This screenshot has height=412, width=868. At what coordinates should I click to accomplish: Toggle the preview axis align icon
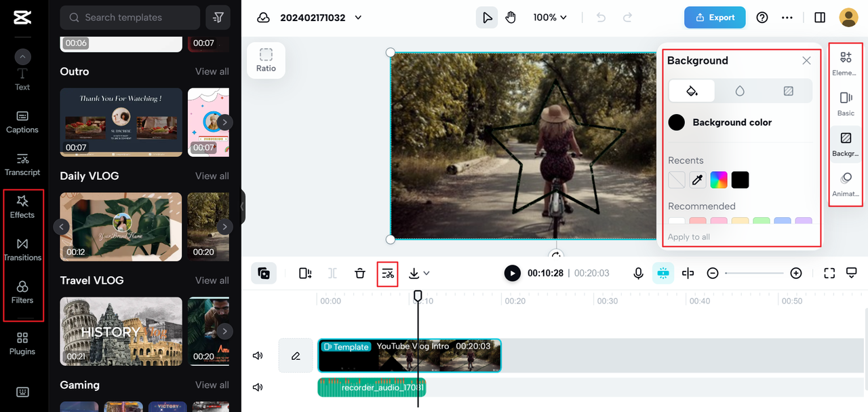tap(688, 273)
